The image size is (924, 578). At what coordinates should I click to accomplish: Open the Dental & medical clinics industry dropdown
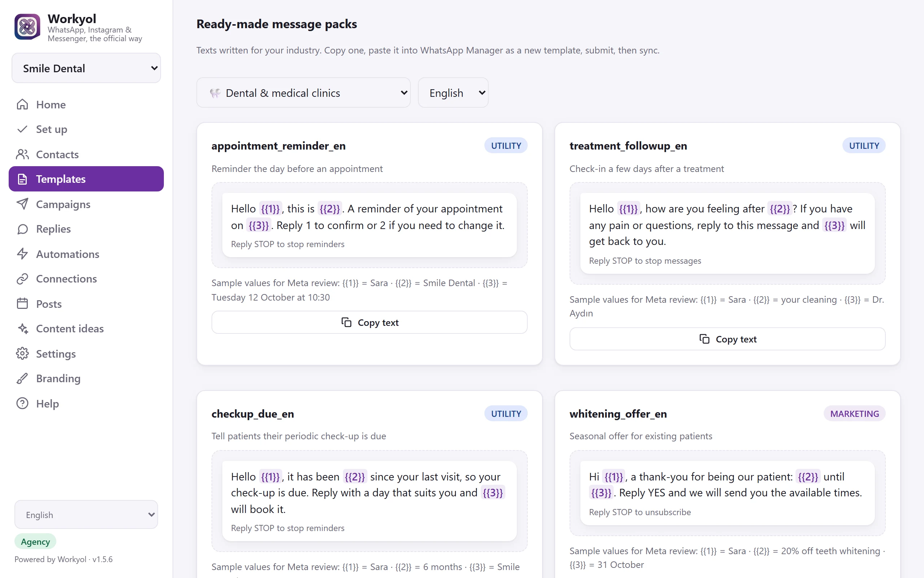304,93
